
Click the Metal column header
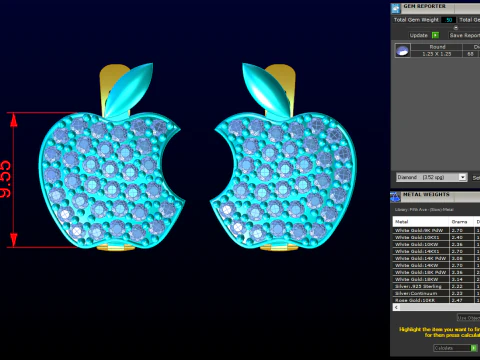point(421,222)
